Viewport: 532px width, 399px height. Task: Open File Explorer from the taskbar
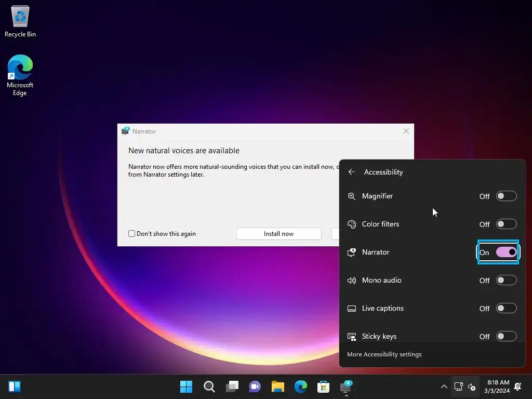pyautogui.click(x=277, y=387)
